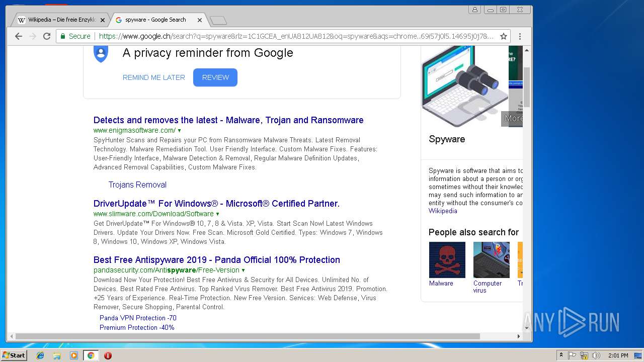The height and width of the screenshot is (362, 644).
Task: Open the Trojans Removal sitelink
Action: [x=137, y=185]
